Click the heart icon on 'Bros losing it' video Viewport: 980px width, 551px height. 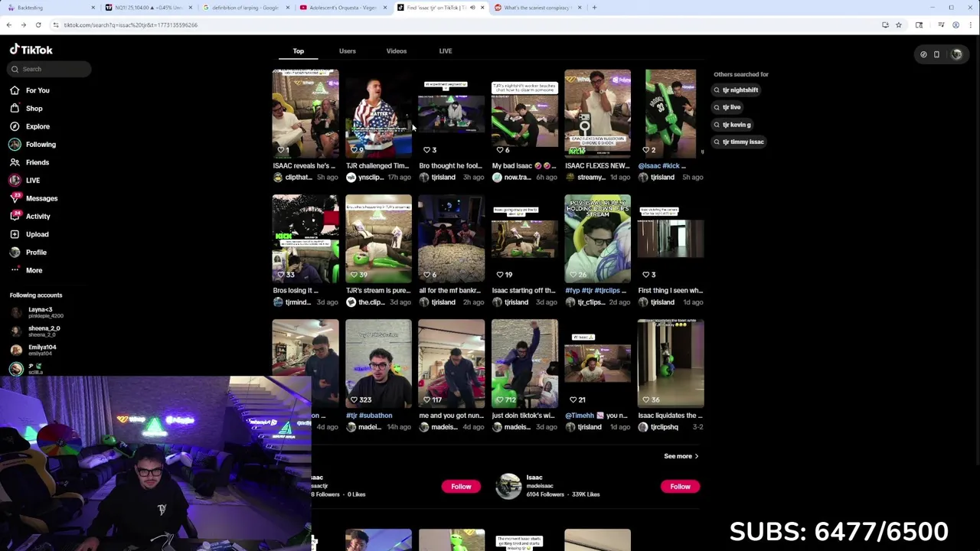281,275
